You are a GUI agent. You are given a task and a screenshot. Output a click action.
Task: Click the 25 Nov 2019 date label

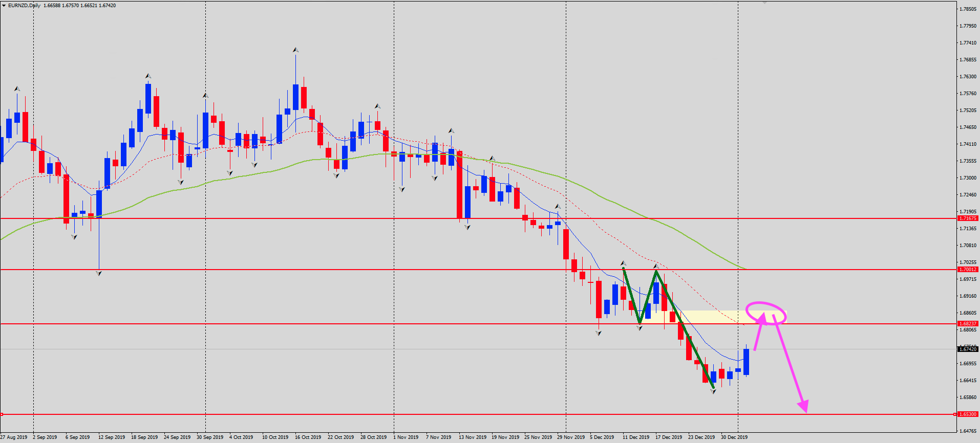coord(538,437)
